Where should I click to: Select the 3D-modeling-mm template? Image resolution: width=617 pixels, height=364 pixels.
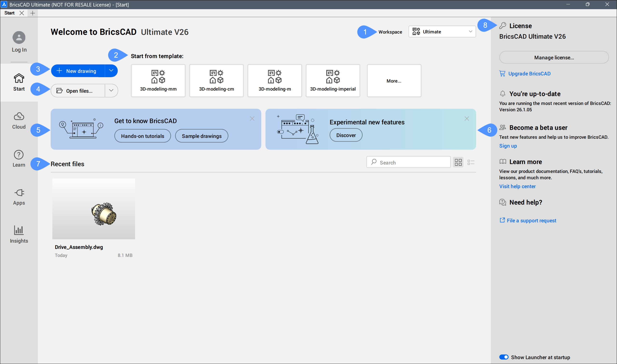pos(158,81)
